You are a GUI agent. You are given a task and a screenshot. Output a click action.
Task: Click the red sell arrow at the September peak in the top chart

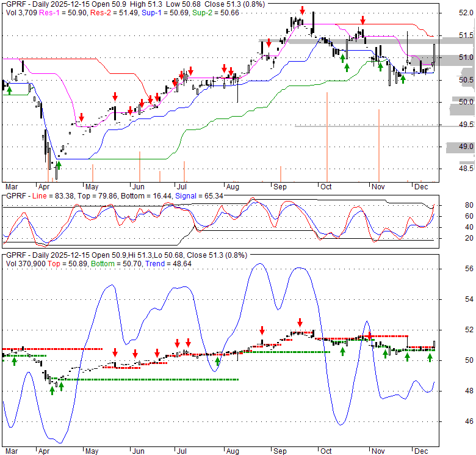[303, 10]
